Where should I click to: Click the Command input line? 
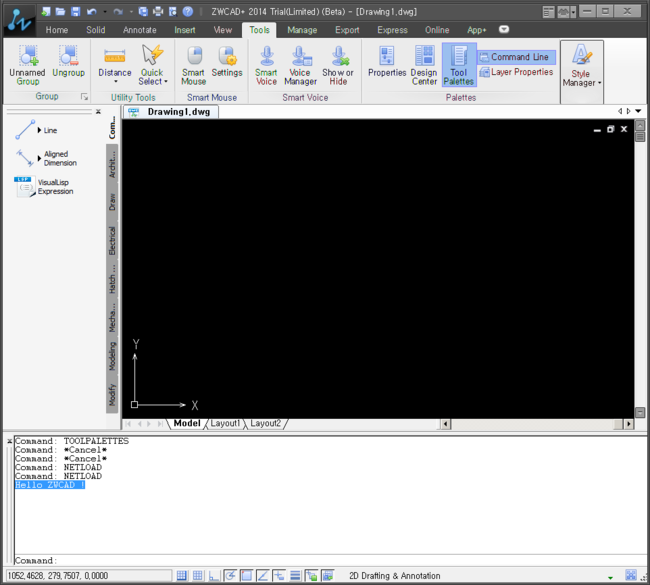click(330, 561)
